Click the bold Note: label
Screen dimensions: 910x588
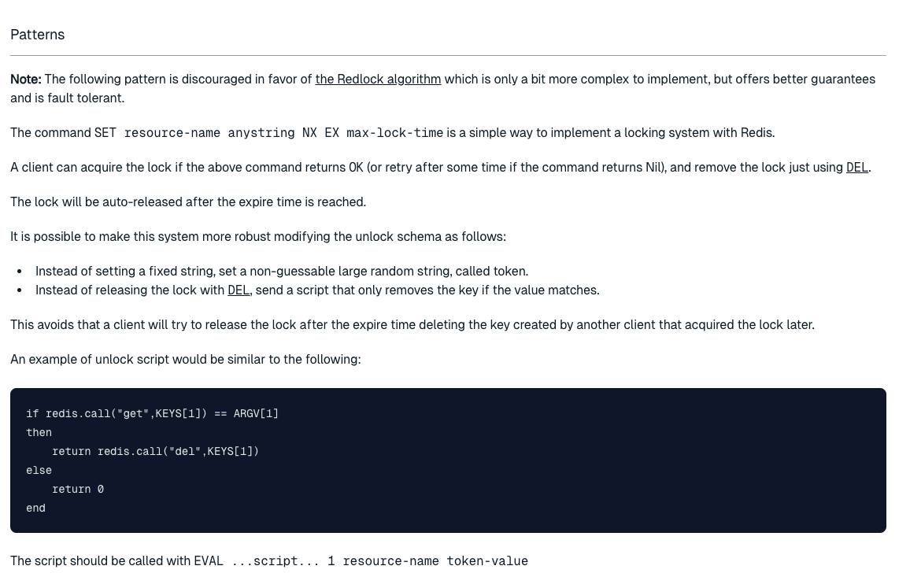[26, 80]
